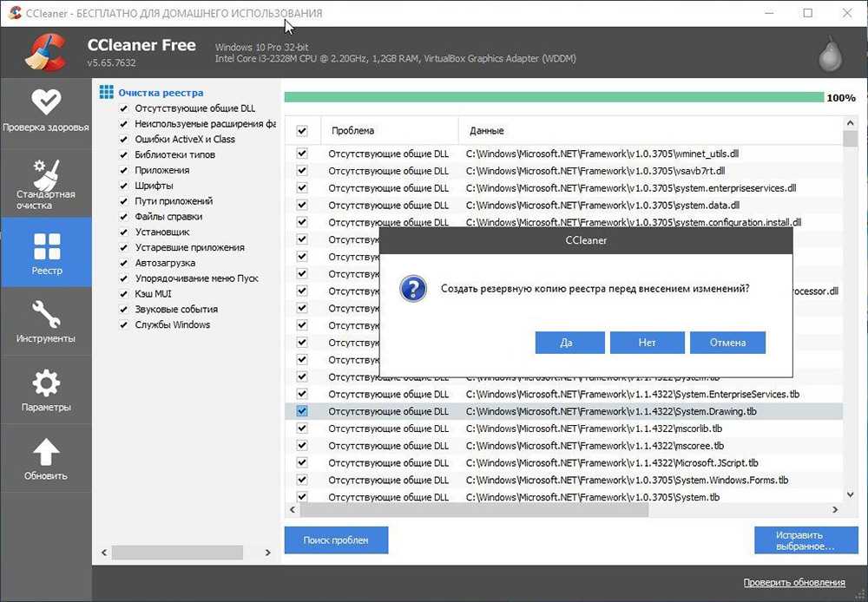Toggle select-all checkbox in table header

tap(302, 131)
